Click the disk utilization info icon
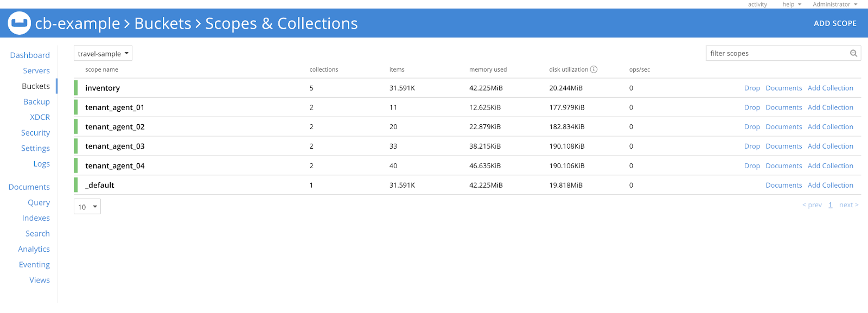The width and height of the screenshot is (868, 313). [593, 69]
